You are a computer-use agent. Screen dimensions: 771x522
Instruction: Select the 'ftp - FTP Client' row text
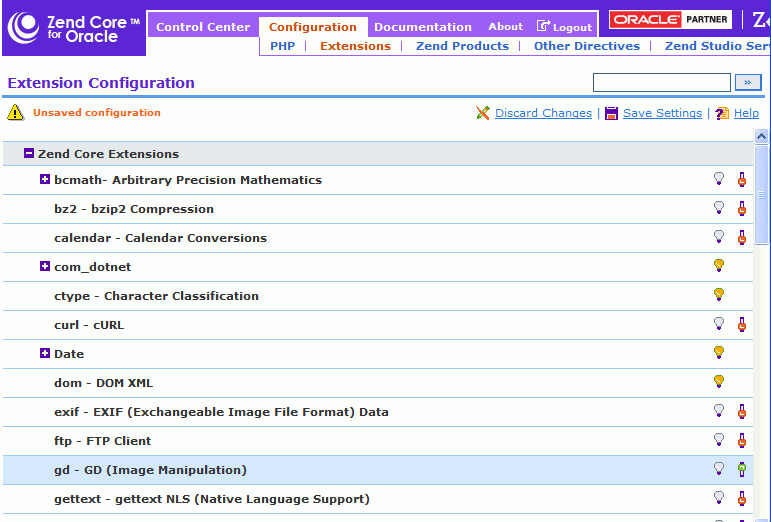(x=102, y=441)
